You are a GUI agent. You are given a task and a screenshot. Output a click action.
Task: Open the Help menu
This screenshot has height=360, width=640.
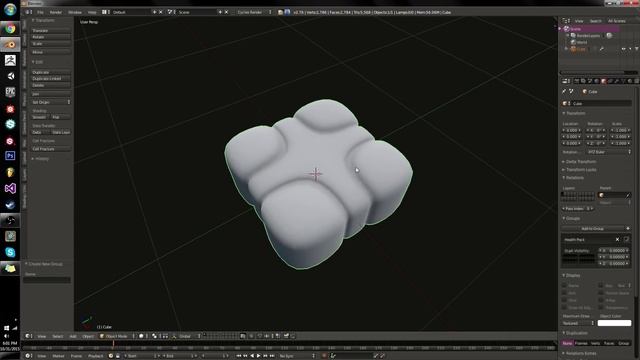(x=92, y=12)
